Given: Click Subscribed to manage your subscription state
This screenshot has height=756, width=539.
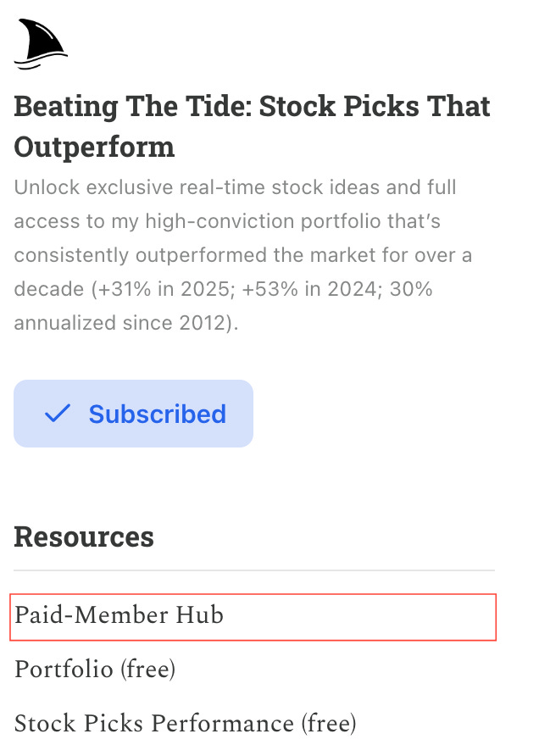Looking at the screenshot, I should pyautogui.click(x=133, y=414).
